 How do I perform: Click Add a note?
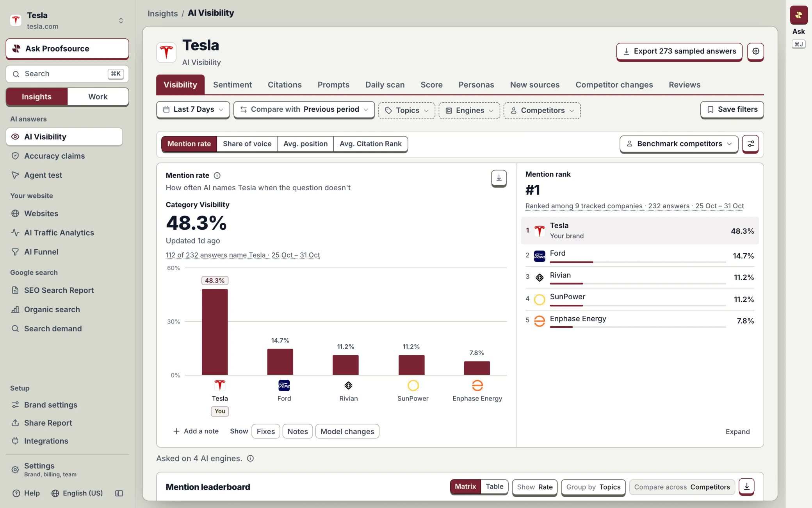(196, 431)
